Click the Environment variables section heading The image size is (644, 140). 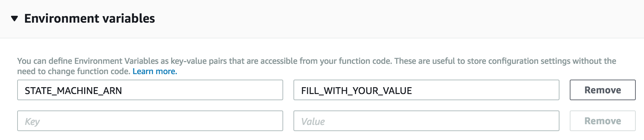[x=89, y=19]
